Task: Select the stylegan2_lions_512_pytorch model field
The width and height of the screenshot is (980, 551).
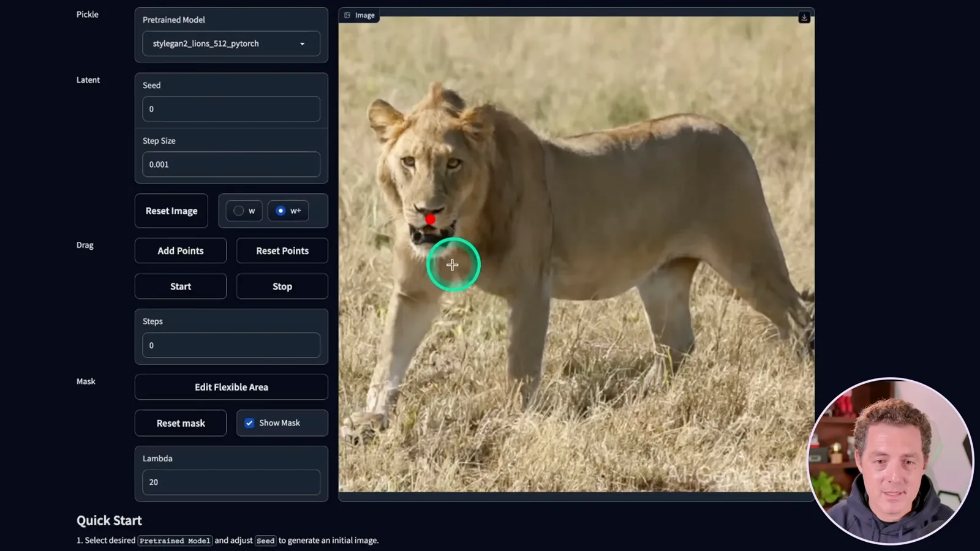Action: [231, 43]
